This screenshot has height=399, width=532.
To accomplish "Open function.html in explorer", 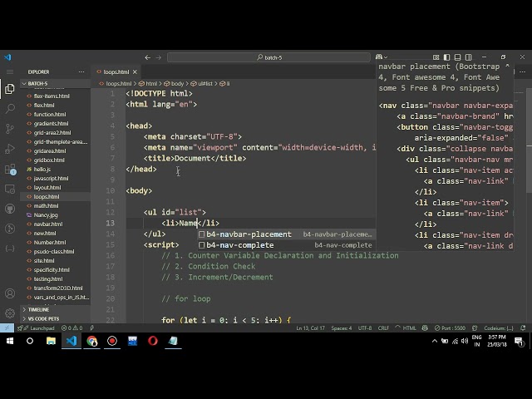I will (x=50, y=115).
